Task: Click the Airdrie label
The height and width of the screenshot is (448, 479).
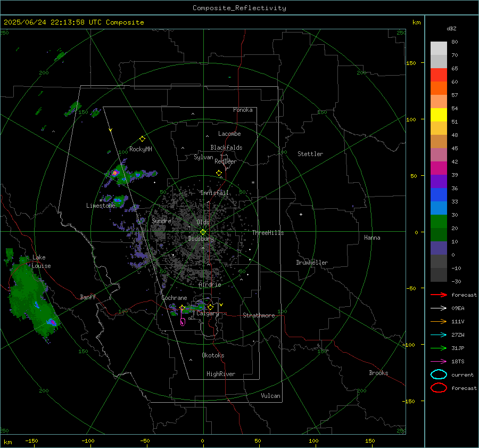Action: (210, 284)
